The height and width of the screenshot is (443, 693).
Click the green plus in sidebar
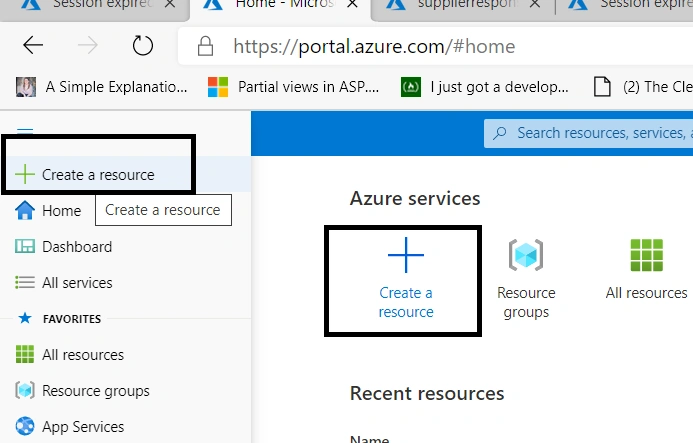[x=25, y=175]
